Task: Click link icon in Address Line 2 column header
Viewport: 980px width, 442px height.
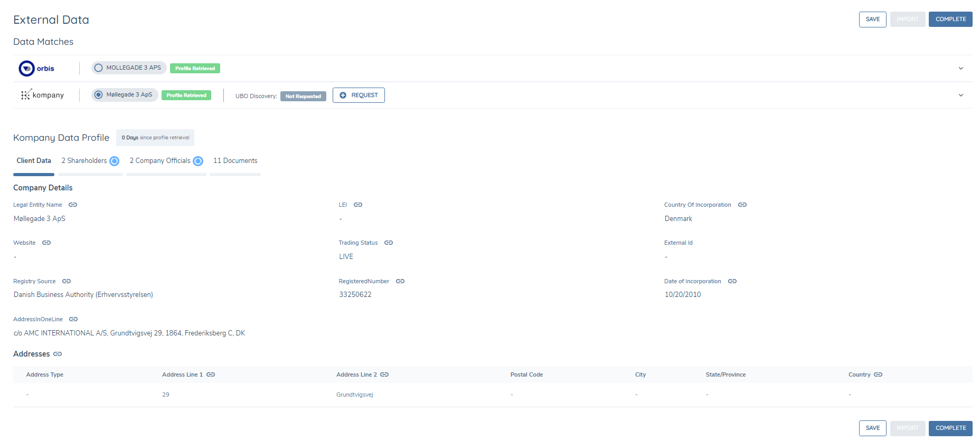Action: 384,374
